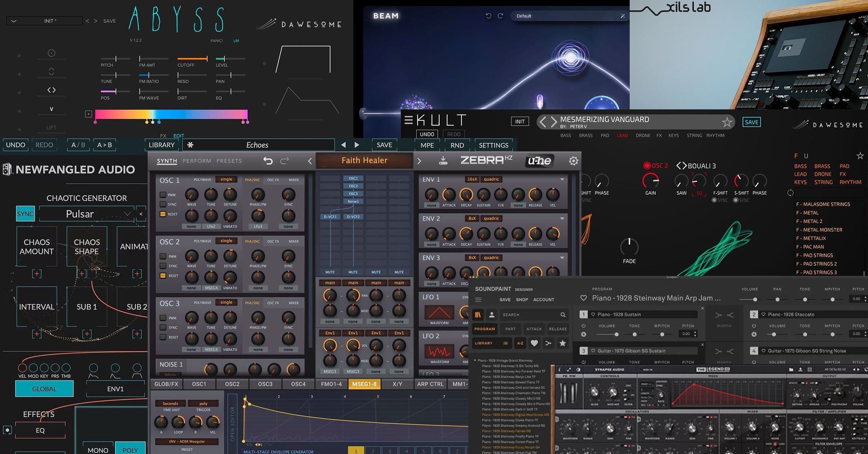
Task: Toggle OSC 2 RESET checkbox
Action: (x=163, y=276)
